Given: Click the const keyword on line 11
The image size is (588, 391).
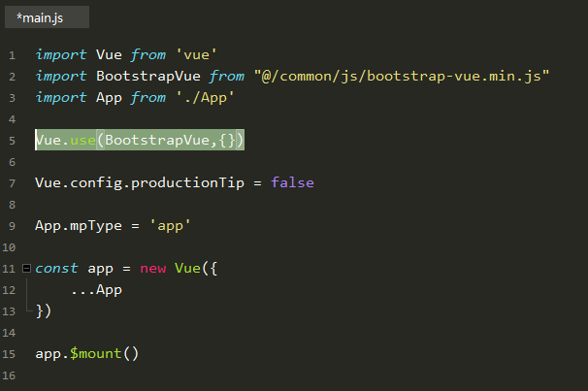Looking at the screenshot, I should click(56, 269).
